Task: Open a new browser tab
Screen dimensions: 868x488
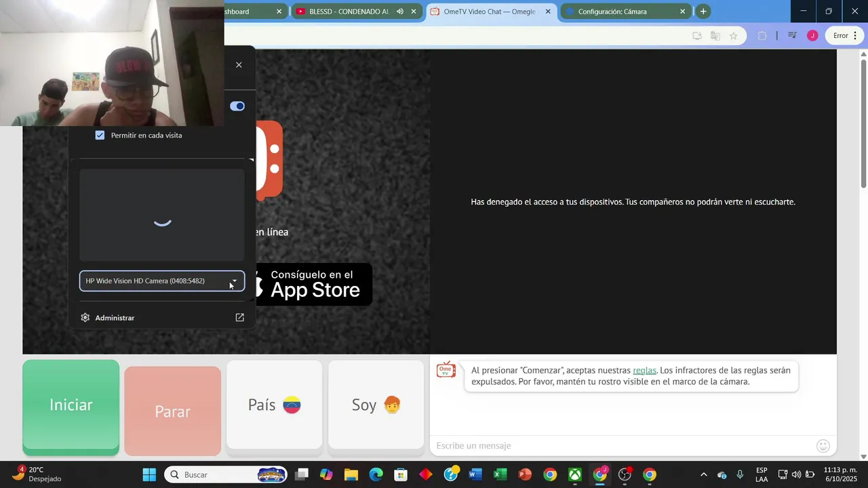Action: (x=703, y=12)
